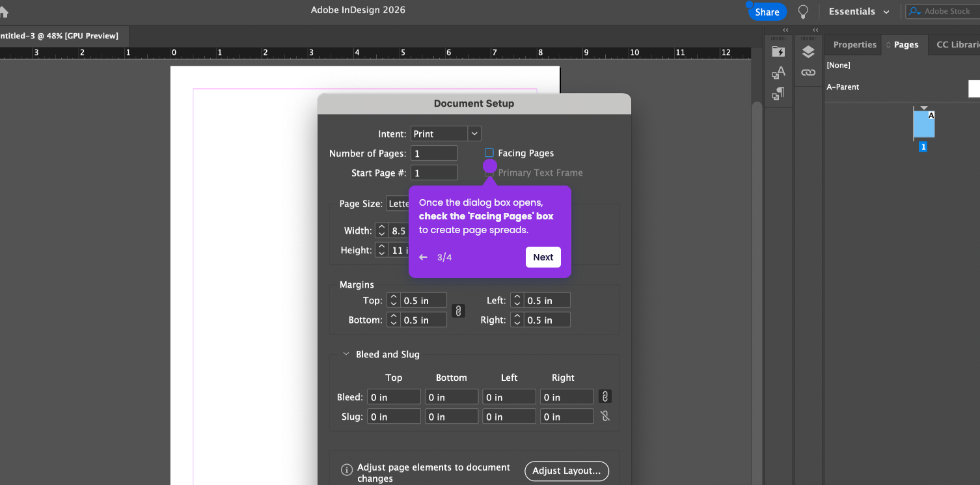Toggle the margins chain link icon
The height and width of the screenshot is (485, 980).
pyautogui.click(x=458, y=311)
